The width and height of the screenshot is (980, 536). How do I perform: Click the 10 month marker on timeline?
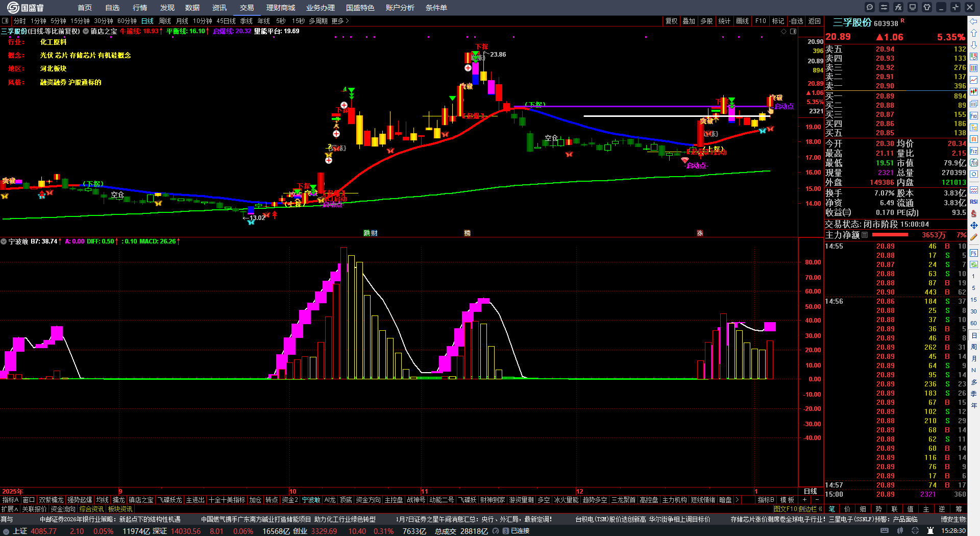pos(292,492)
